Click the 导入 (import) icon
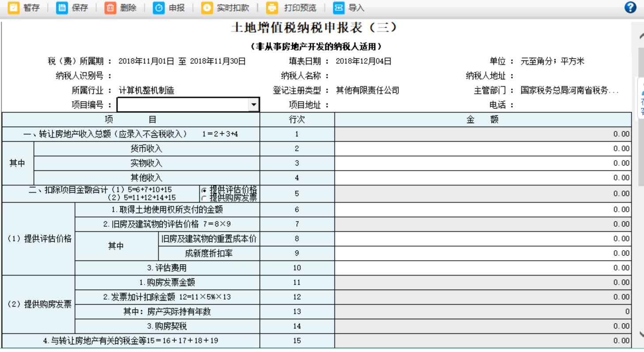The width and height of the screenshot is (644, 352). [x=339, y=8]
